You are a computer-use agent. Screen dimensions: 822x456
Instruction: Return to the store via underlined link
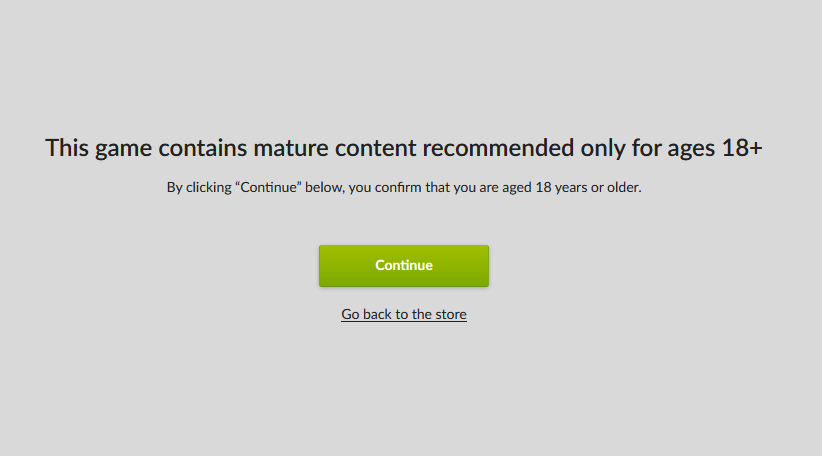(x=404, y=314)
